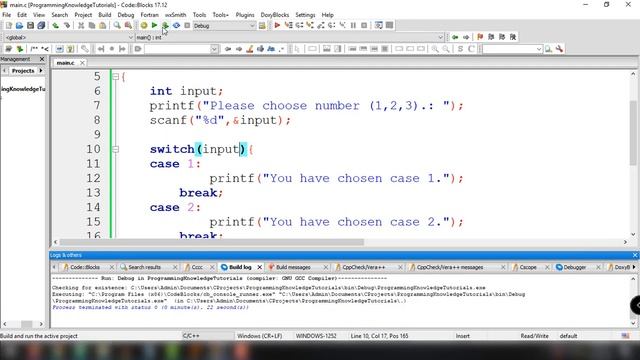Show next Management tab with the right arrow
This screenshot has width=640, height=360.
tap(41, 71)
